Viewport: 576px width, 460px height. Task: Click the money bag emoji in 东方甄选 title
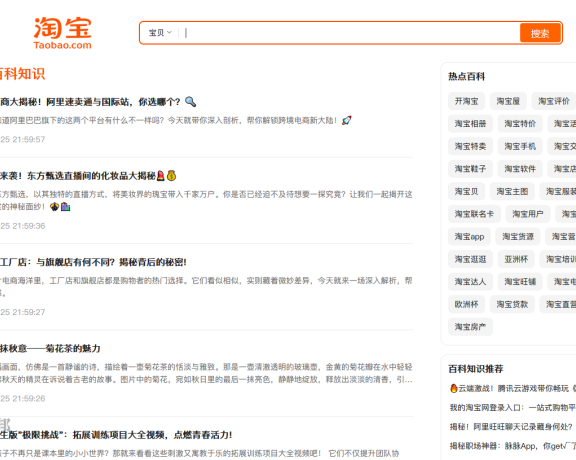(171, 176)
